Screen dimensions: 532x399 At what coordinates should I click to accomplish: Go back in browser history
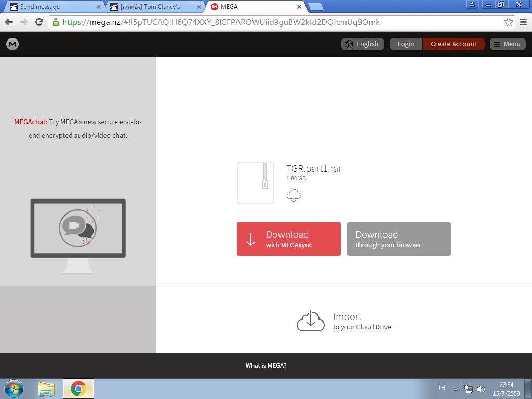9,22
